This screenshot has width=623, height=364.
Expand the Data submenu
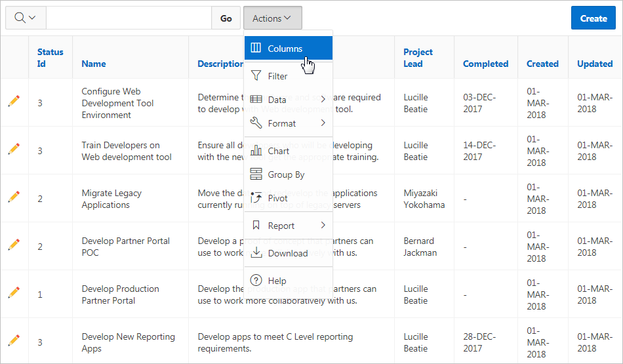click(x=289, y=100)
